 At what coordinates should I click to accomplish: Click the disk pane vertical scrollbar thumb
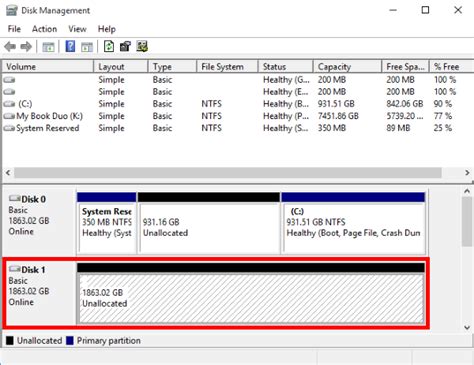(467, 222)
